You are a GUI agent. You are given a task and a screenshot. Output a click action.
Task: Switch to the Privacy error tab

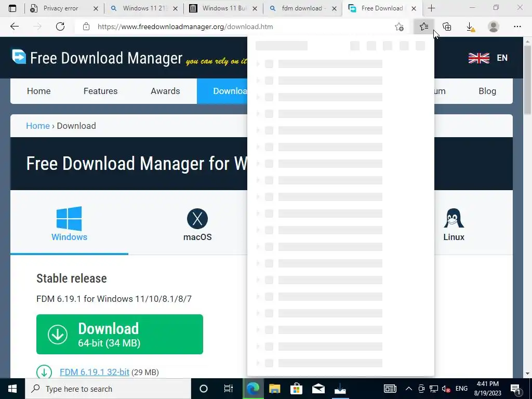(61, 8)
